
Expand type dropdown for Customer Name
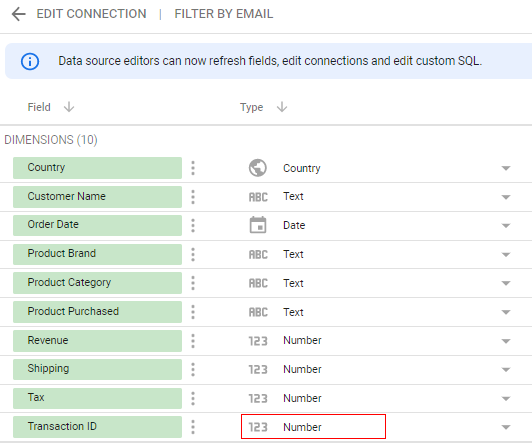(506, 197)
